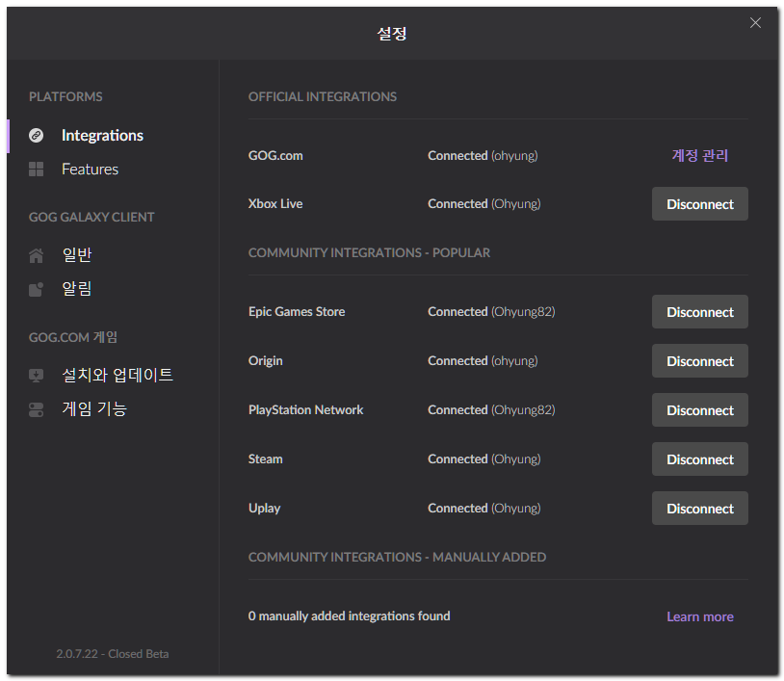Disconnect the Xbox Live integration

699,204
